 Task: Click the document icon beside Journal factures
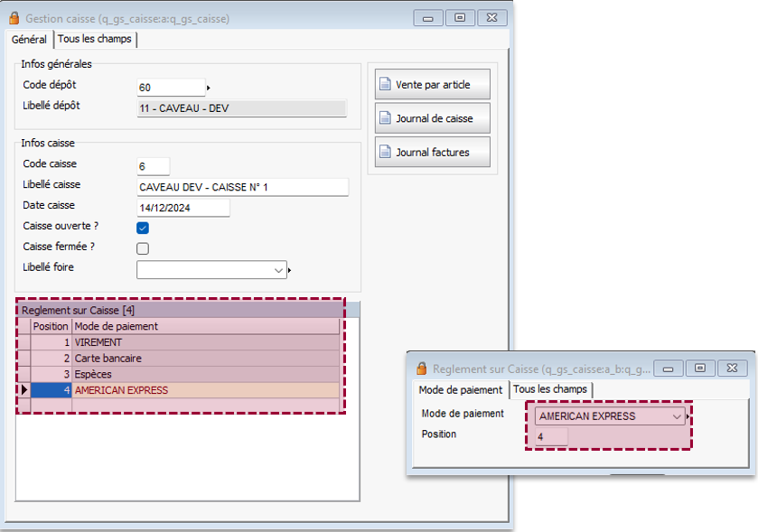tap(385, 152)
